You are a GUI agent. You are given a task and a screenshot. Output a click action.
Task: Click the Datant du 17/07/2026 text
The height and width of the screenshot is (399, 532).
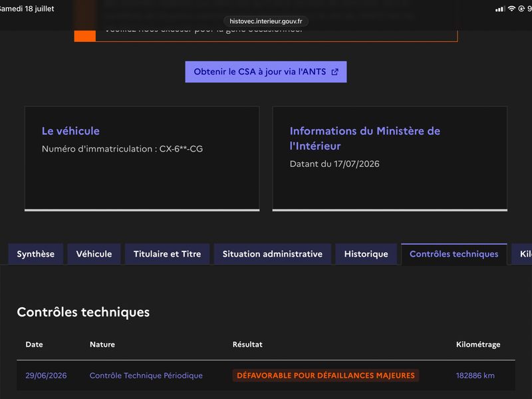pos(334,164)
